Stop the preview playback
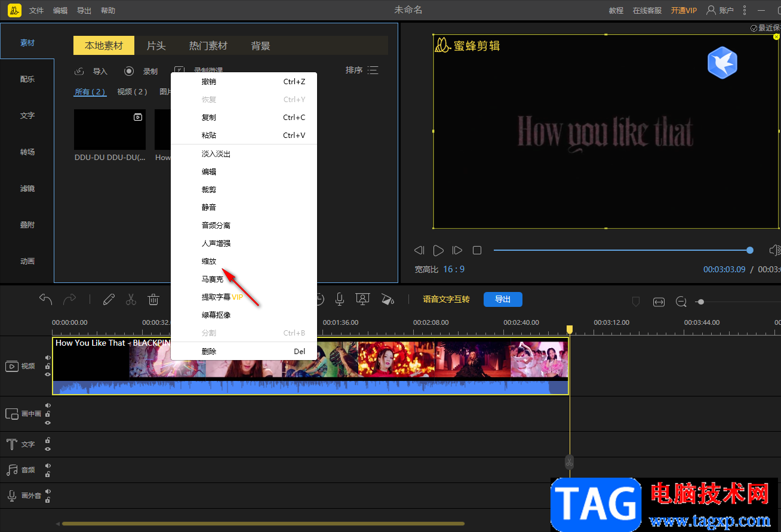 (477, 250)
